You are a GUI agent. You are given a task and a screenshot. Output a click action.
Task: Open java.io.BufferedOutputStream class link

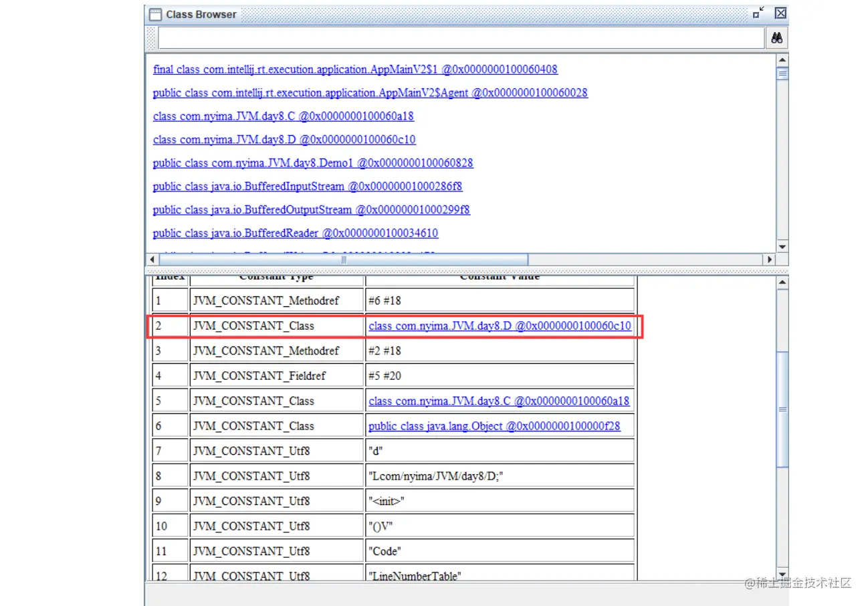(311, 210)
